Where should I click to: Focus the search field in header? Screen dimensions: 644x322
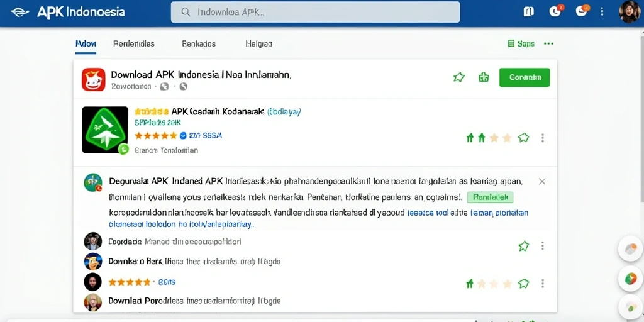(316, 12)
